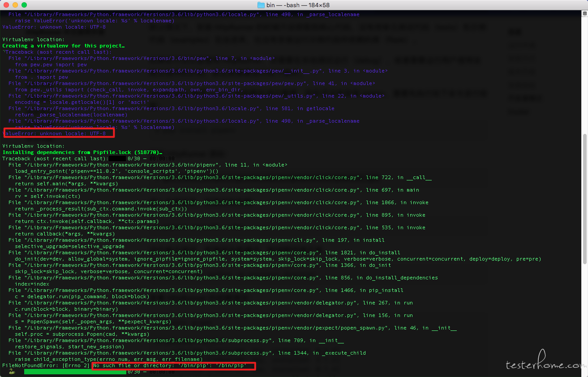
Task: Click 'Installing dependencies from Pipfile.lock (518770)…' line
Action: click(82, 152)
